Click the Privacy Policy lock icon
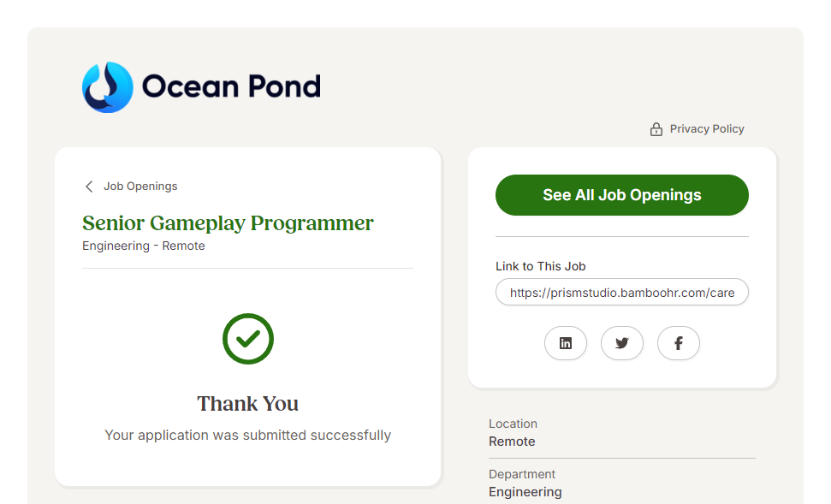Viewport: 831px width, 504px height. pos(656,129)
